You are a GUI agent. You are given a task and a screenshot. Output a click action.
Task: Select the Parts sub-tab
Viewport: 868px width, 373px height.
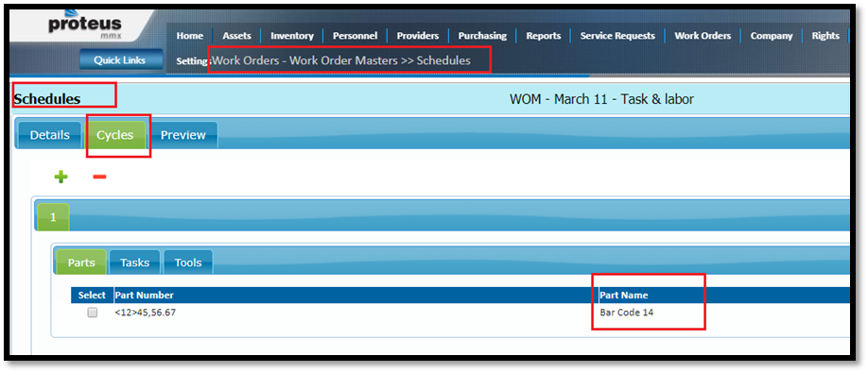pyautogui.click(x=81, y=263)
